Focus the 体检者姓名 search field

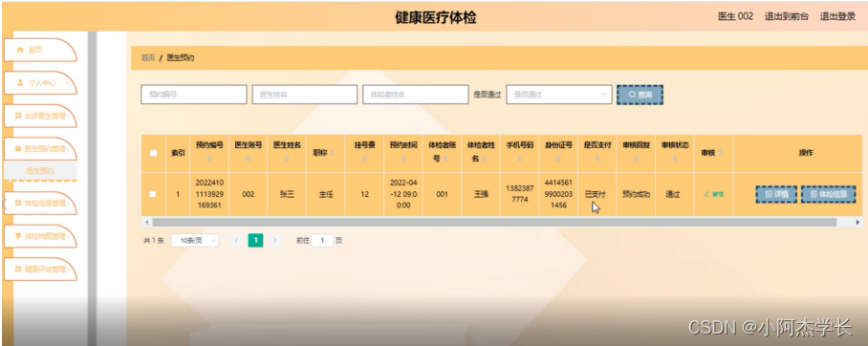click(415, 95)
